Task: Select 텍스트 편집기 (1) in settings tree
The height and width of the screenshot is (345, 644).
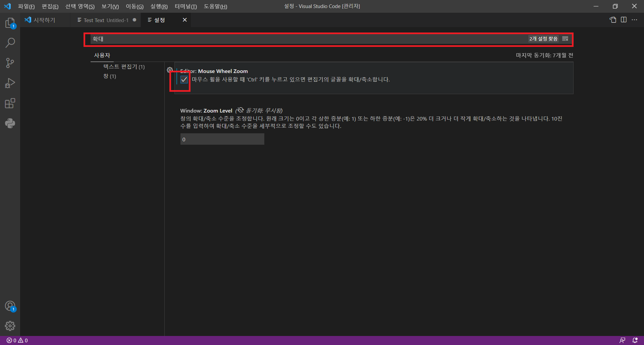Action: click(124, 67)
